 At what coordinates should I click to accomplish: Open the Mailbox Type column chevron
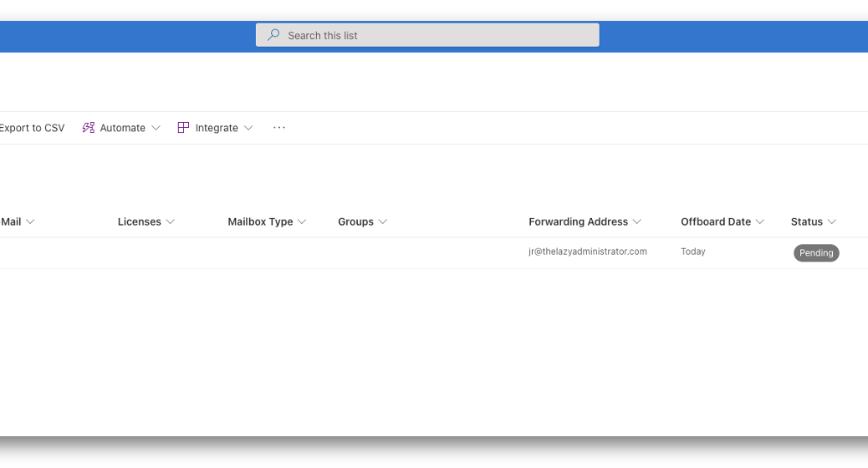point(302,221)
